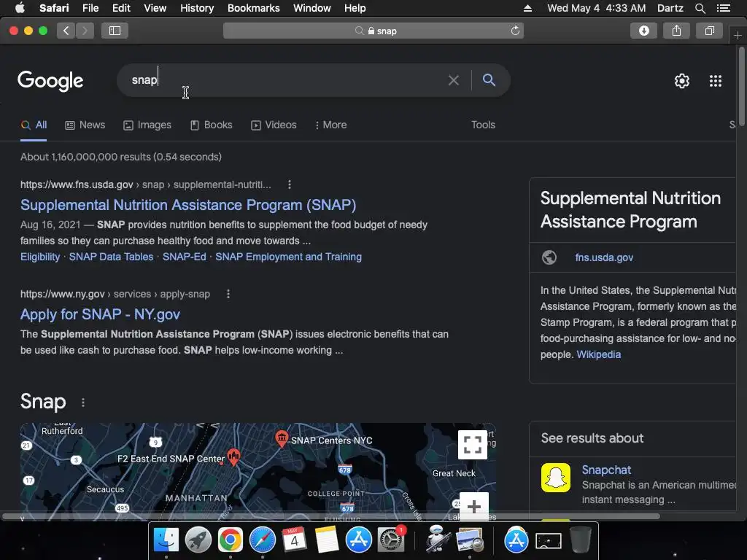747x560 pixels.
Task: Expand the map to fullscreen
Action: [x=472, y=444]
